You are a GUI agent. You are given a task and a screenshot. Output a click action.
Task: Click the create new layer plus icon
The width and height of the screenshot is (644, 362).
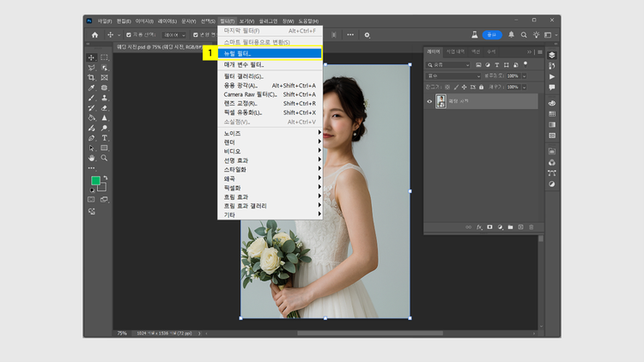[521, 227]
